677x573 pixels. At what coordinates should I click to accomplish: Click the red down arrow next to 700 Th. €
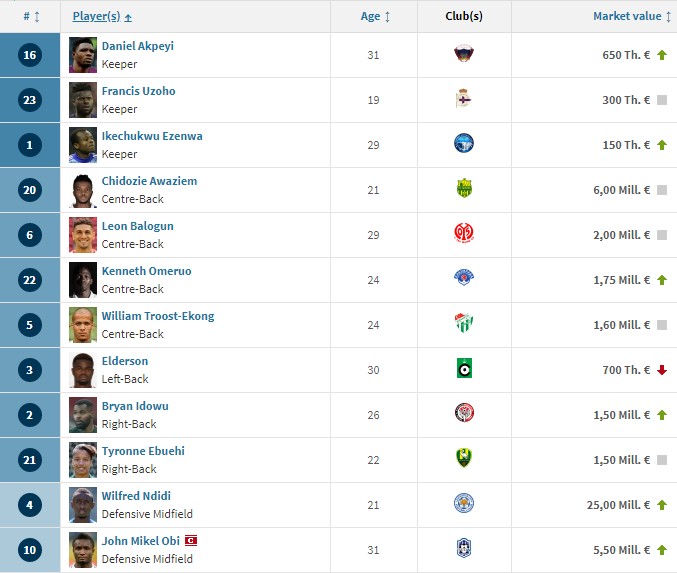(x=662, y=370)
